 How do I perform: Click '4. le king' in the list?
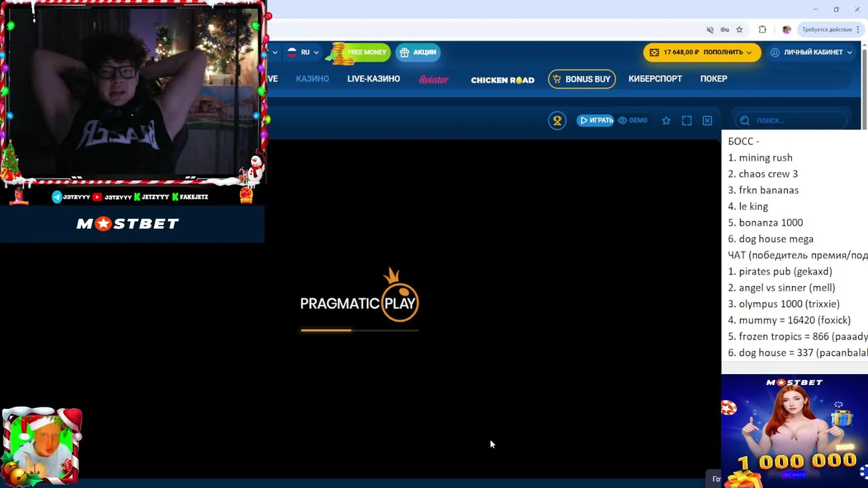pos(748,206)
